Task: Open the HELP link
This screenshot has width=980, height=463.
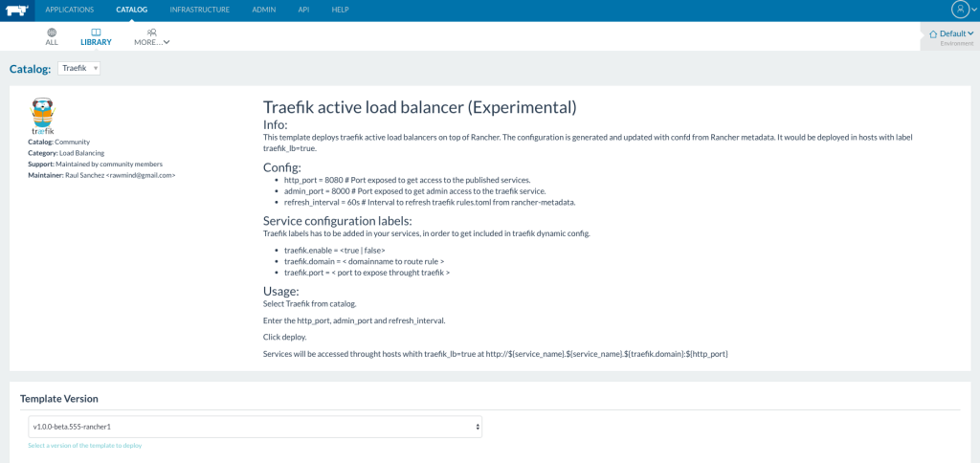Action: coord(340,10)
